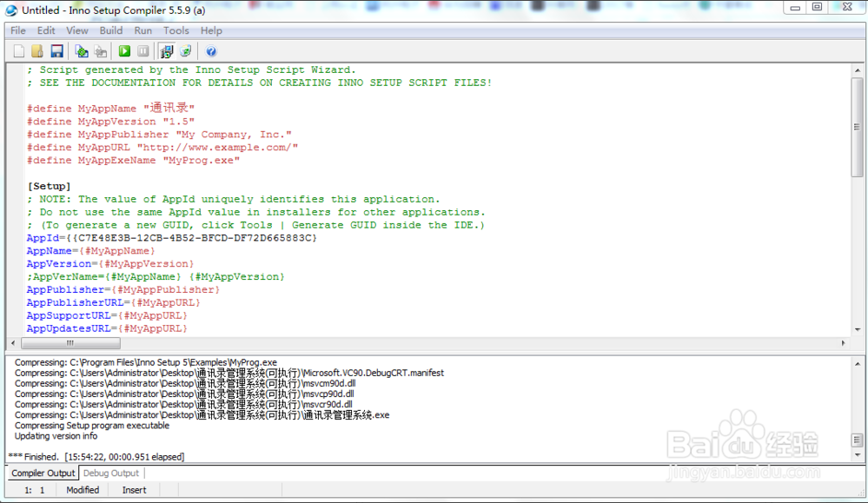Click the Inno Setup window title icon
Screen dimensions: 868x503
click(11, 10)
